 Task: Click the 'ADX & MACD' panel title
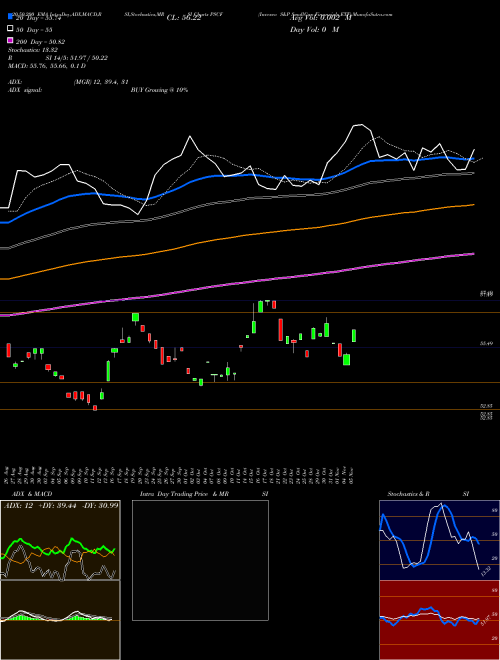(32, 494)
